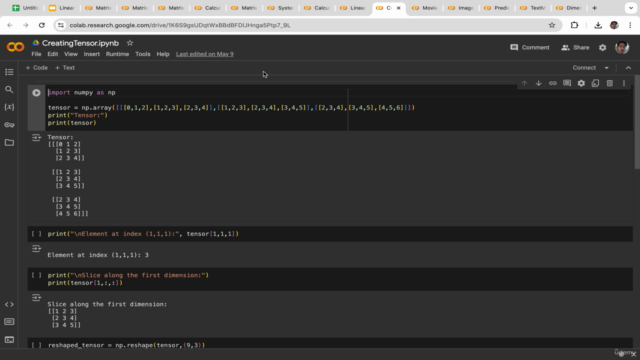Move cell up arrow in cell toolbar

click(524, 83)
